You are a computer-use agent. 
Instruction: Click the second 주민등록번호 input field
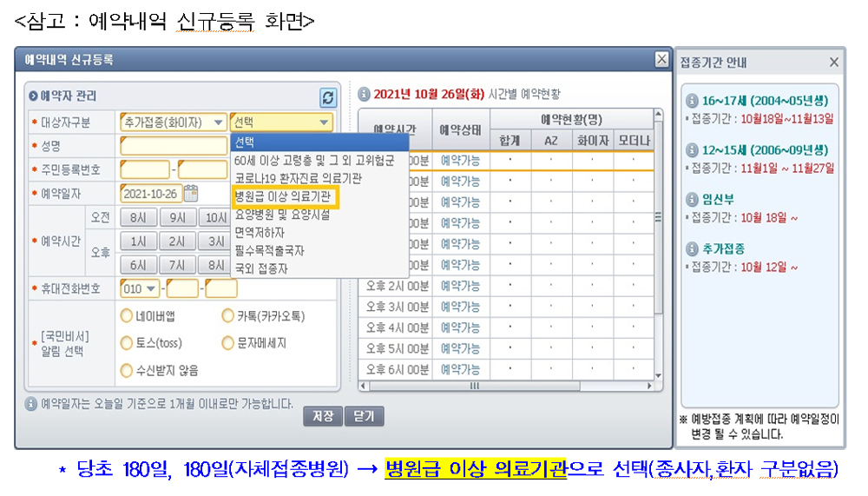tap(202, 169)
